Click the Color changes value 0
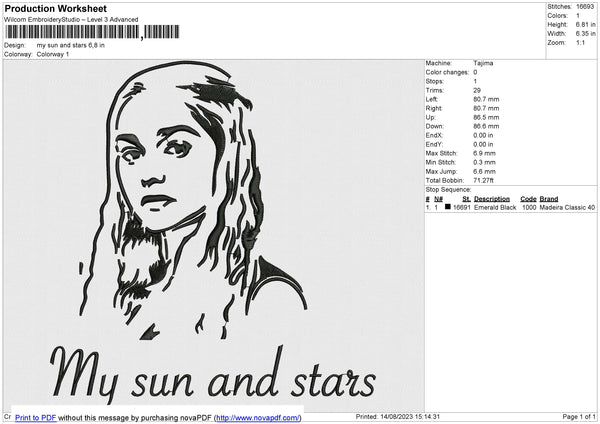 click(x=475, y=72)
